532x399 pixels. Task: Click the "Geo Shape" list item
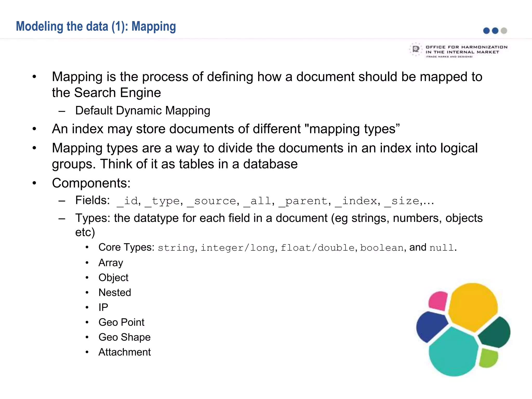pyautogui.click(x=124, y=337)
